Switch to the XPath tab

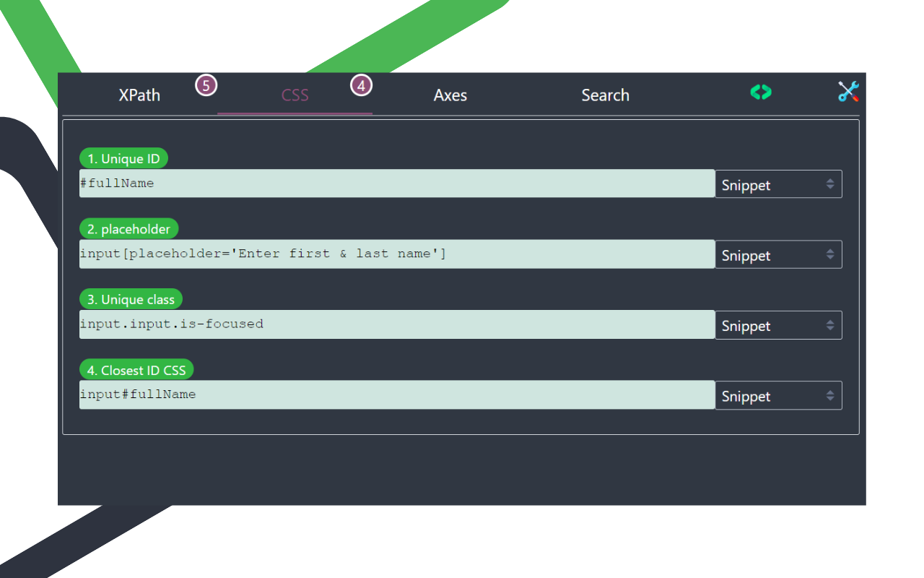click(x=139, y=95)
